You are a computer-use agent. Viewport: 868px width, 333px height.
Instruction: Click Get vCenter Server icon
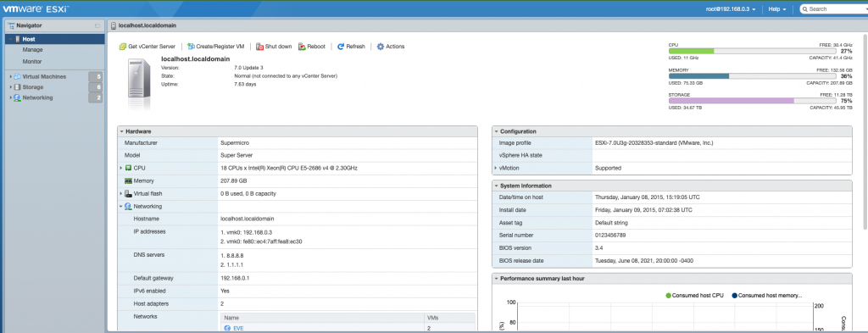pos(122,47)
